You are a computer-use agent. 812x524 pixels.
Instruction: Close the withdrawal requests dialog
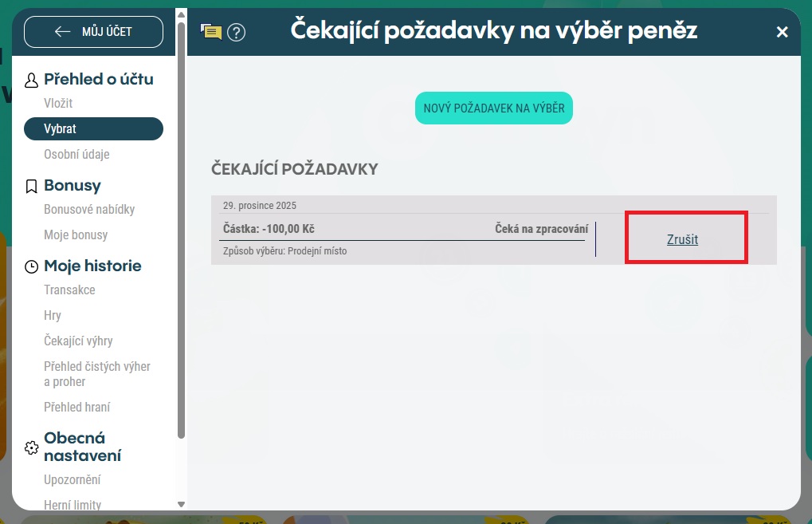(782, 32)
